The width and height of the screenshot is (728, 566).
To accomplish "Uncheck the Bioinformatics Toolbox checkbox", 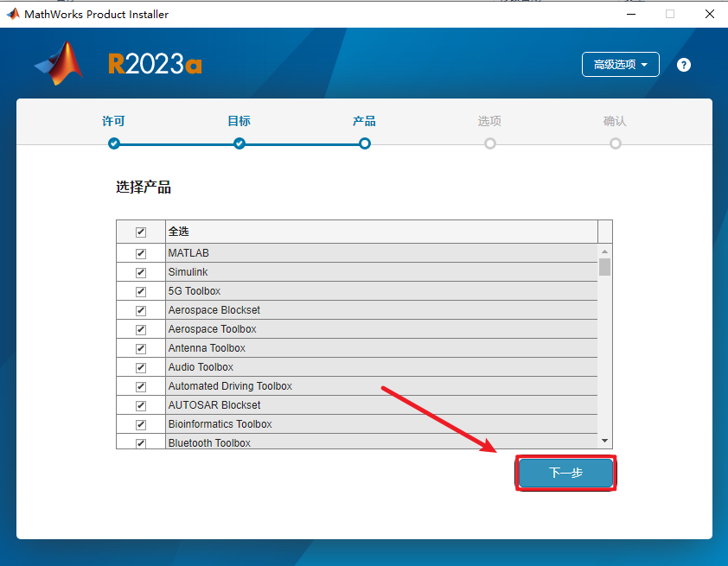I will (141, 425).
